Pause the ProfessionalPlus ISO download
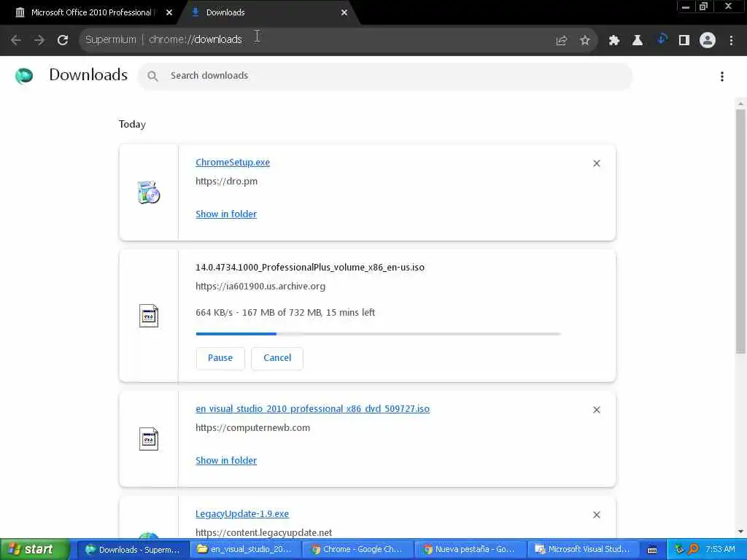Viewport: 747px width, 560px height. (x=220, y=358)
